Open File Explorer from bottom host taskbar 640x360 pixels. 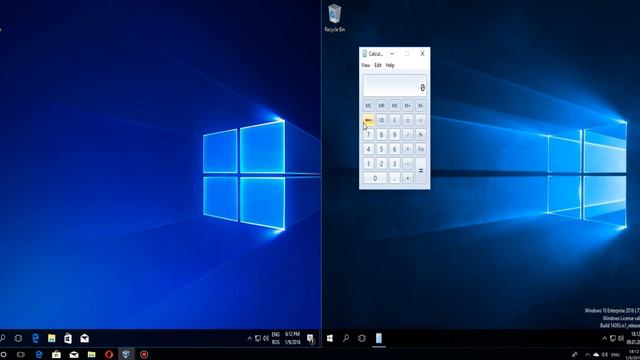tap(91, 354)
